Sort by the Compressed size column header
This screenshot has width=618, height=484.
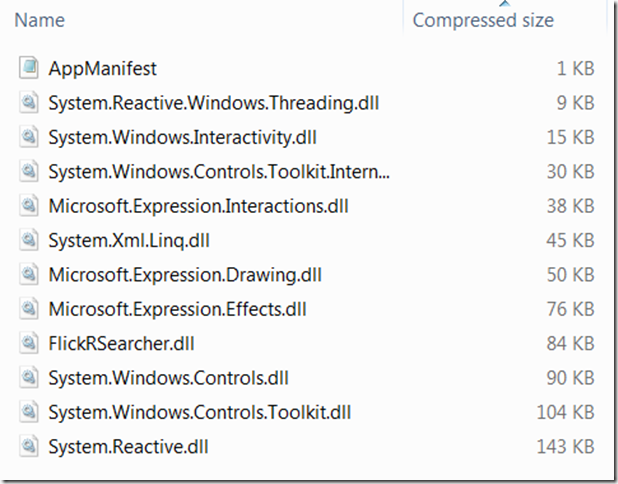click(x=483, y=20)
